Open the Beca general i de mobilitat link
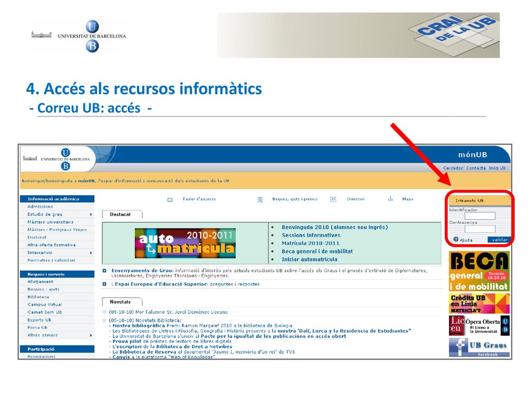This screenshot has height=399, width=532. point(317,251)
